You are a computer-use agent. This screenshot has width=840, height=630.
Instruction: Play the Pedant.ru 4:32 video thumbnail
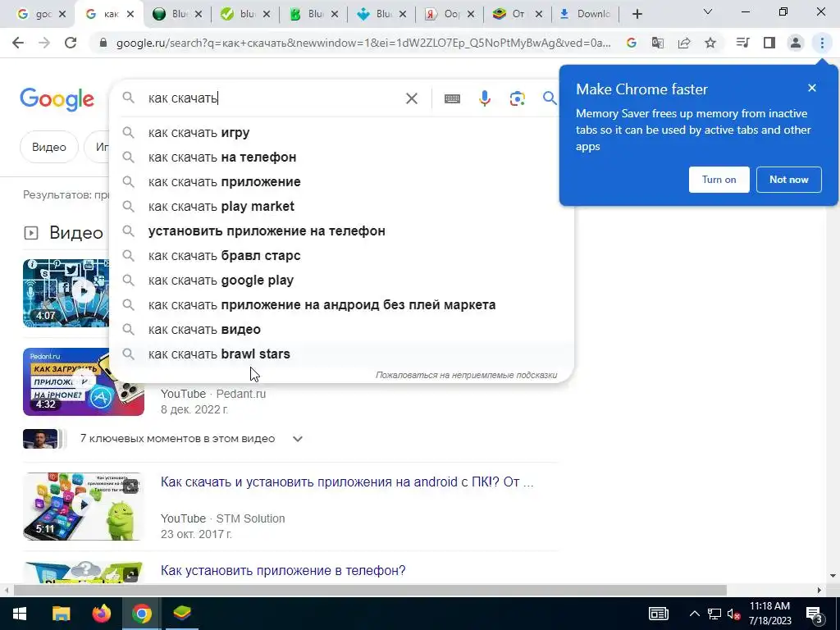click(84, 382)
